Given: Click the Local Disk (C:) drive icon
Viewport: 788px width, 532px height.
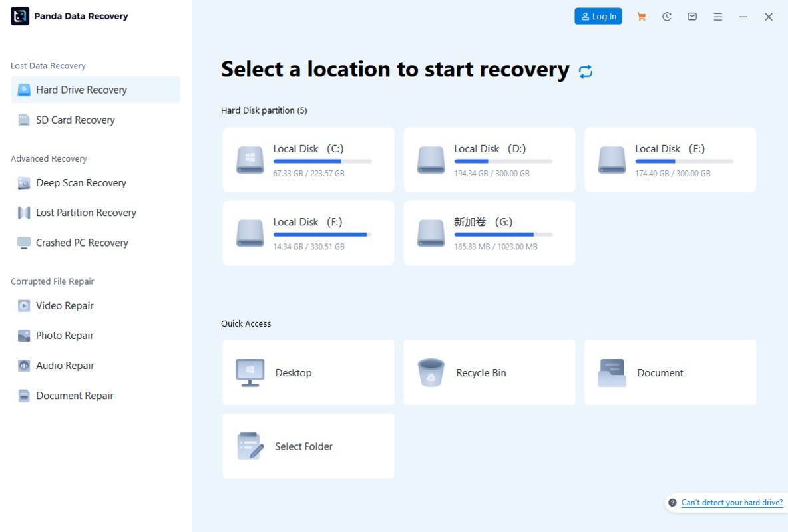Looking at the screenshot, I should click(250, 160).
